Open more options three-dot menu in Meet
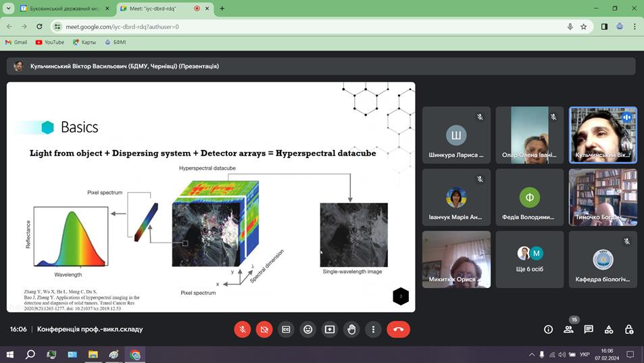Screen dimensions: 644x363 pos(373,329)
